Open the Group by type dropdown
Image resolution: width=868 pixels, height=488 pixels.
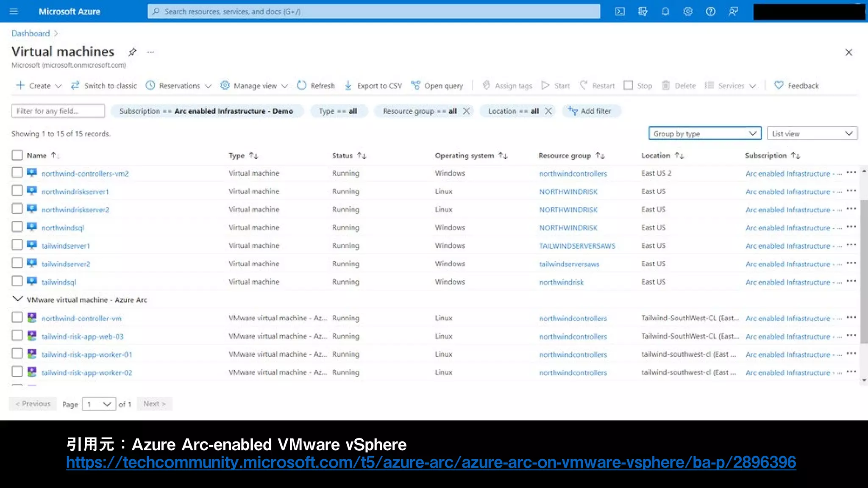point(705,133)
